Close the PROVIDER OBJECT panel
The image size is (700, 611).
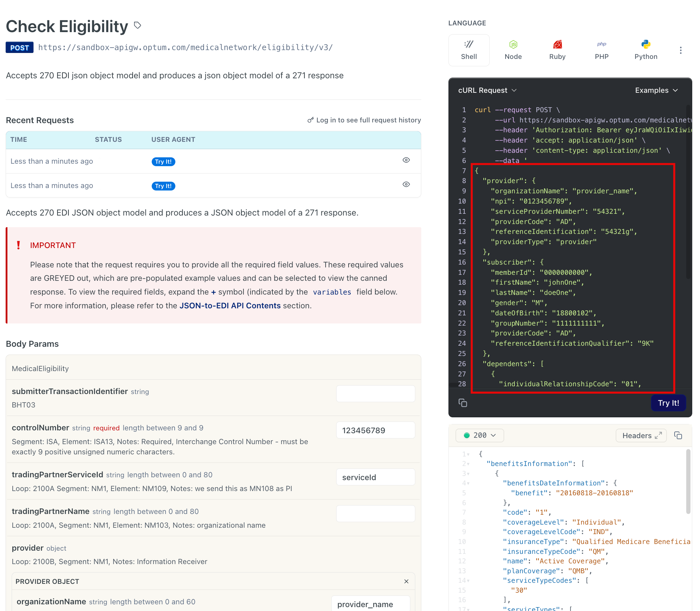406,581
